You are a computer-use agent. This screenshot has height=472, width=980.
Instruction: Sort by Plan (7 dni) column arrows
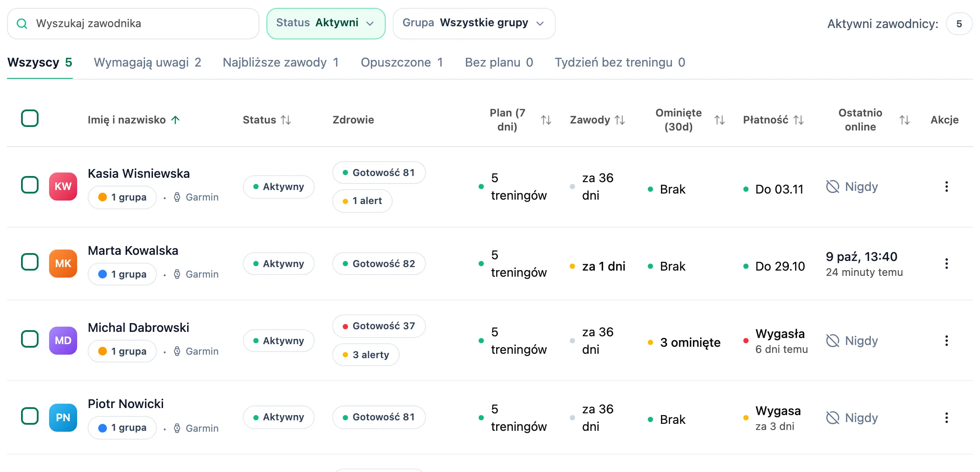(x=546, y=120)
